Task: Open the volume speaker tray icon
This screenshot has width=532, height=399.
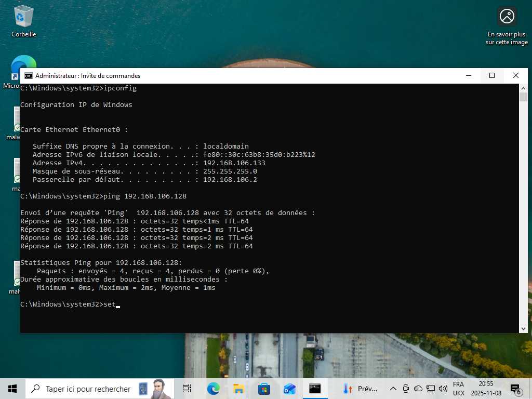Action: pos(443,389)
